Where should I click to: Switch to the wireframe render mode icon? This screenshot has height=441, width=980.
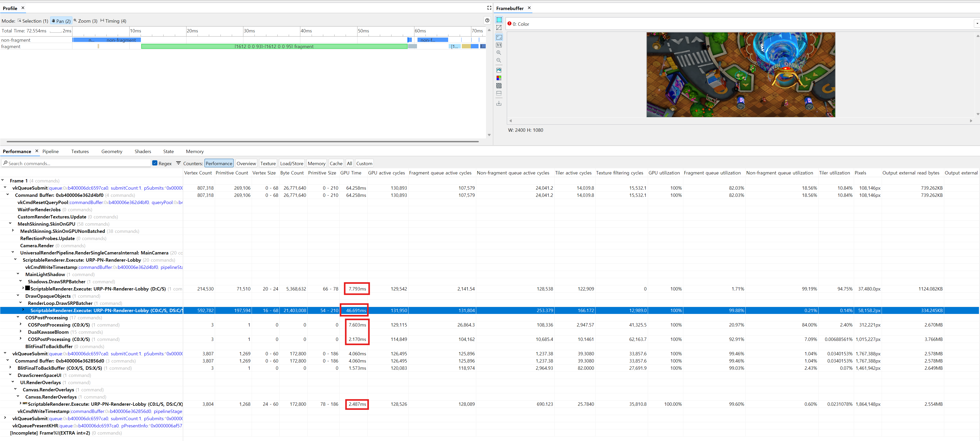click(x=499, y=28)
